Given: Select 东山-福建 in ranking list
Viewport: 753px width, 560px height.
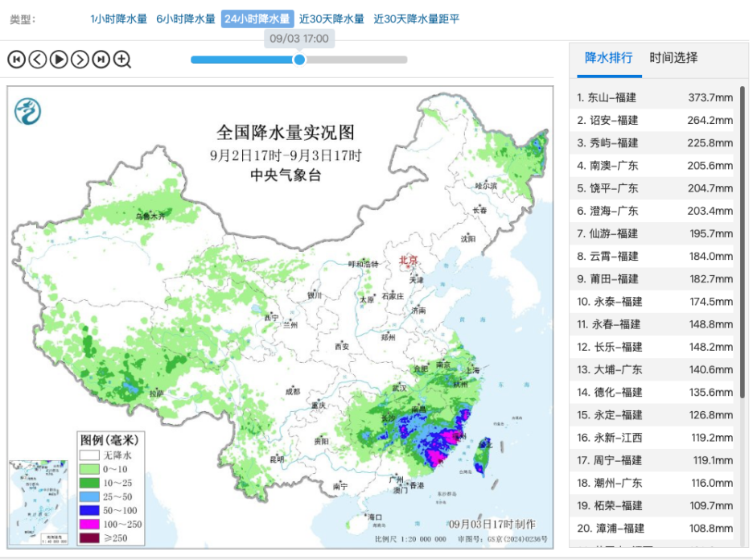Looking at the screenshot, I should click(655, 97).
